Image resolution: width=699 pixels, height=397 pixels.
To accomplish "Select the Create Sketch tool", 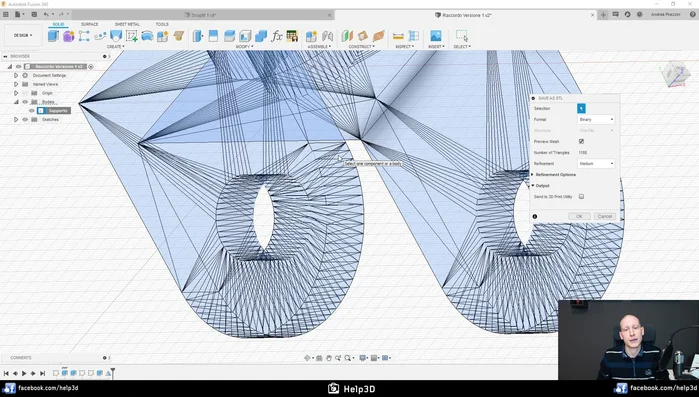I will [132, 36].
